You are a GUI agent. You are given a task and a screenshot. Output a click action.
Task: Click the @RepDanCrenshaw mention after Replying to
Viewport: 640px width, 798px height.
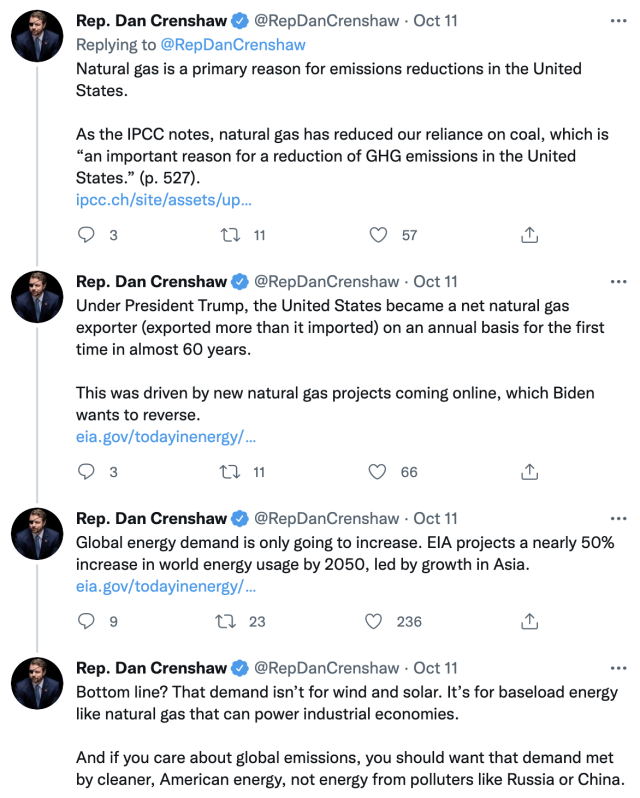click(x=234, y=44)
